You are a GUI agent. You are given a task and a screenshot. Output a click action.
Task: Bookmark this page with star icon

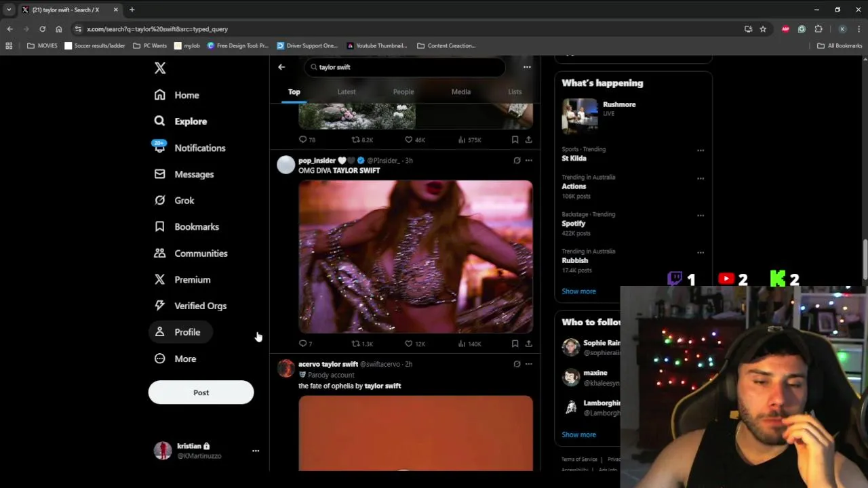point(763,29)
